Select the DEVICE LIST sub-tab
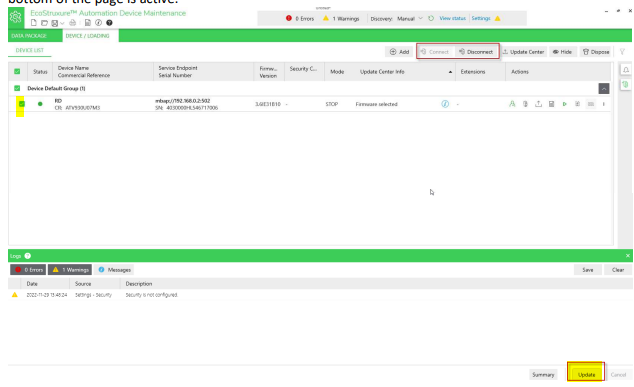634x387 pixels. (x=30, y=51)
